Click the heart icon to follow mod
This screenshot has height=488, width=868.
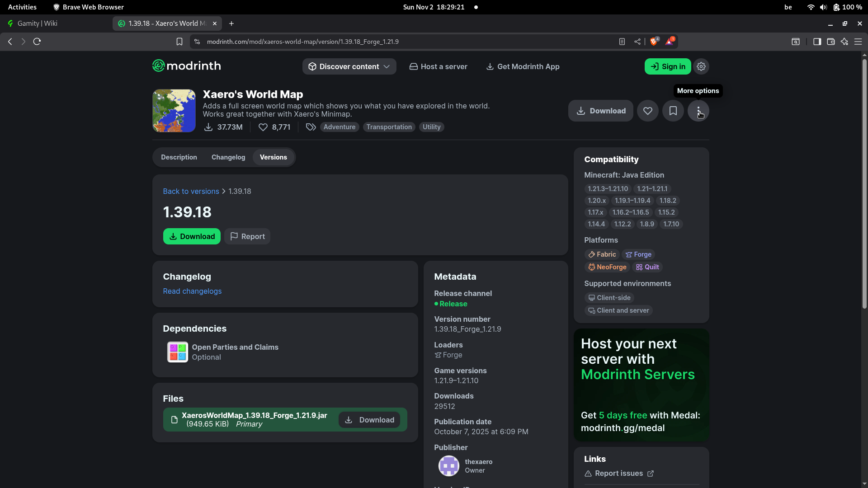(x=647, y=111)
